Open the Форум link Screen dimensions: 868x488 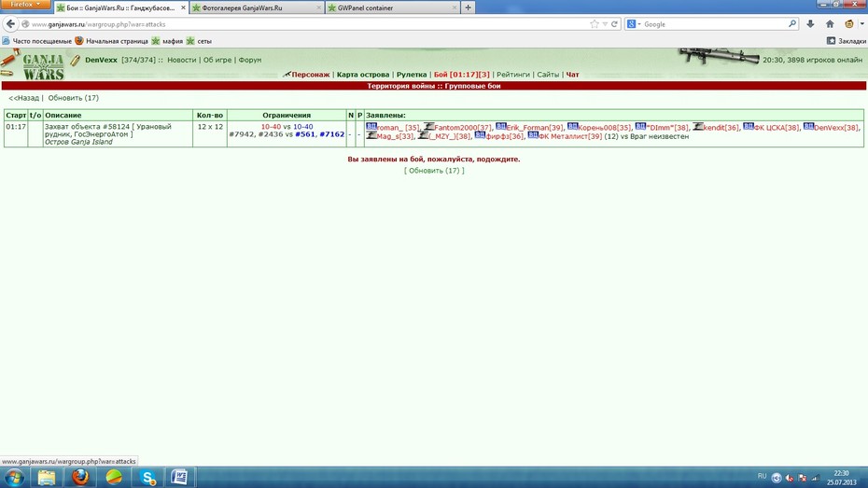[249, 60]
